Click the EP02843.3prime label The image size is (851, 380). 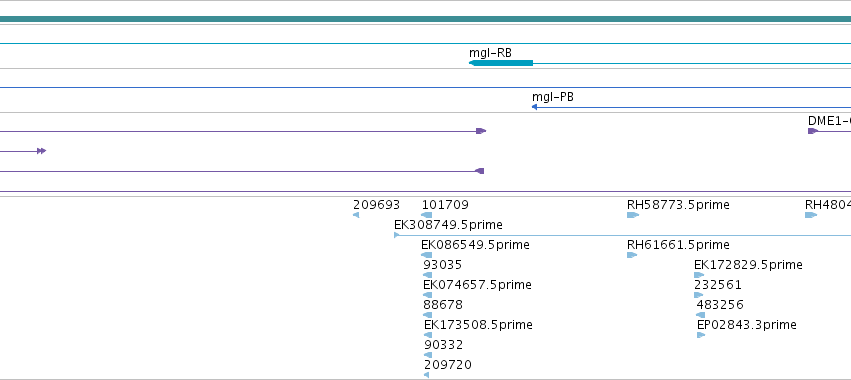pyautogui.click(x=747, y=325)
